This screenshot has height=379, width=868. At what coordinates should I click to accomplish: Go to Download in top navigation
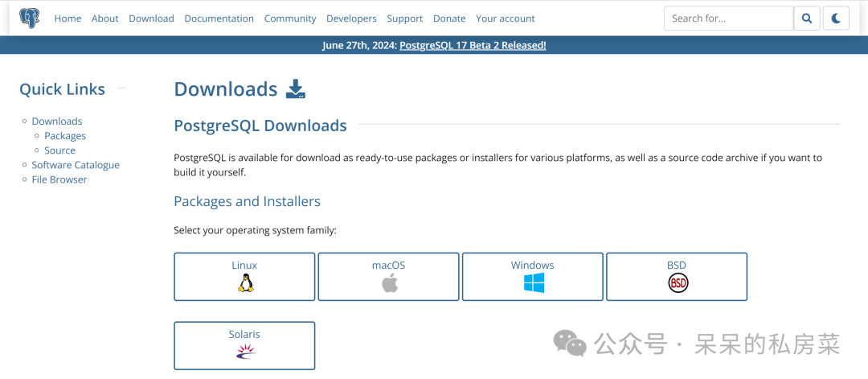pos(151,19)
